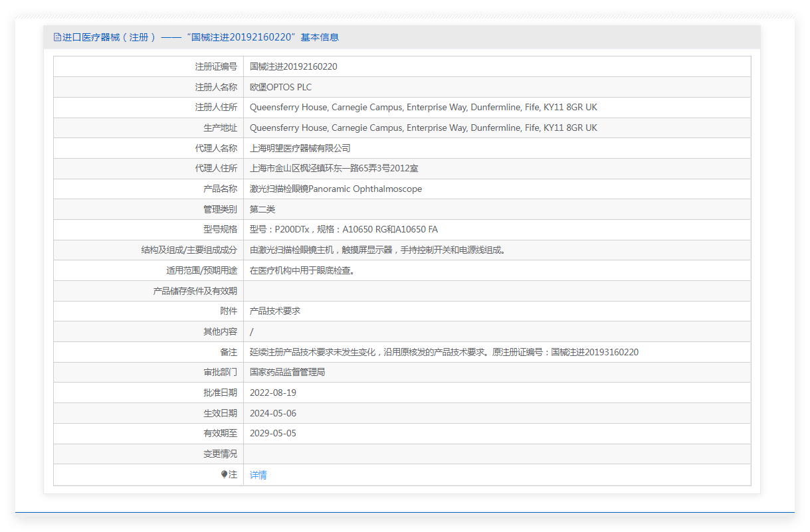
Task: Click the 产品名称 label
Action: coord(220,189)
